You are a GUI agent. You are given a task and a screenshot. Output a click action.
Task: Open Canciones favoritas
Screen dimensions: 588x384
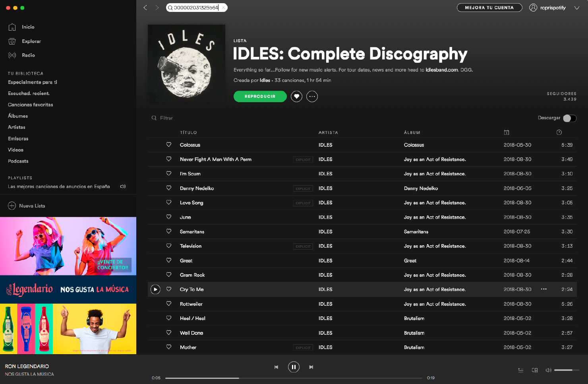(x=31, y=105)
